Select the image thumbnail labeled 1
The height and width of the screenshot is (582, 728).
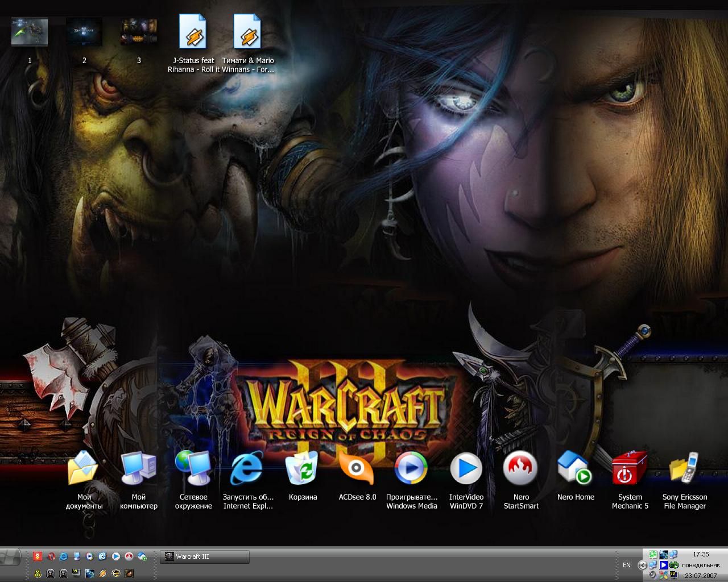click(x=30, y=32)
